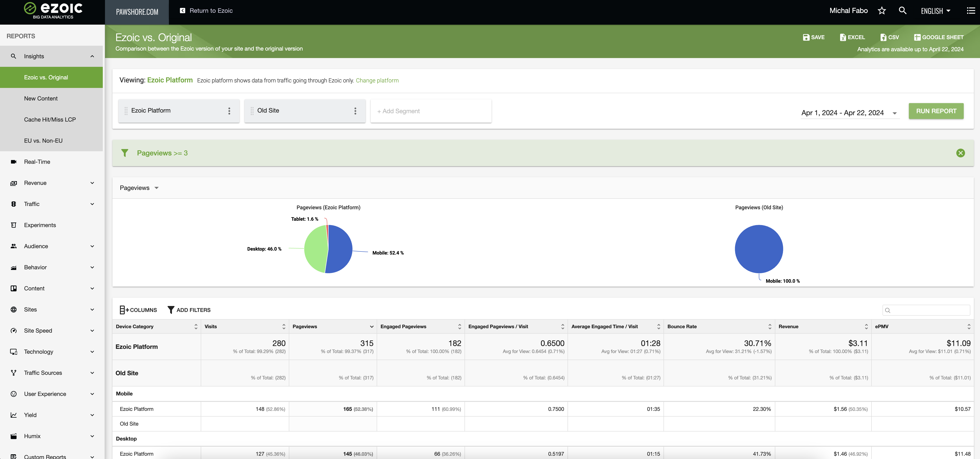Viewport: 980px width, 459px height.
Task: Grab the Ezoic Platform segment drag handle
Action: click(x=126, y=111)
